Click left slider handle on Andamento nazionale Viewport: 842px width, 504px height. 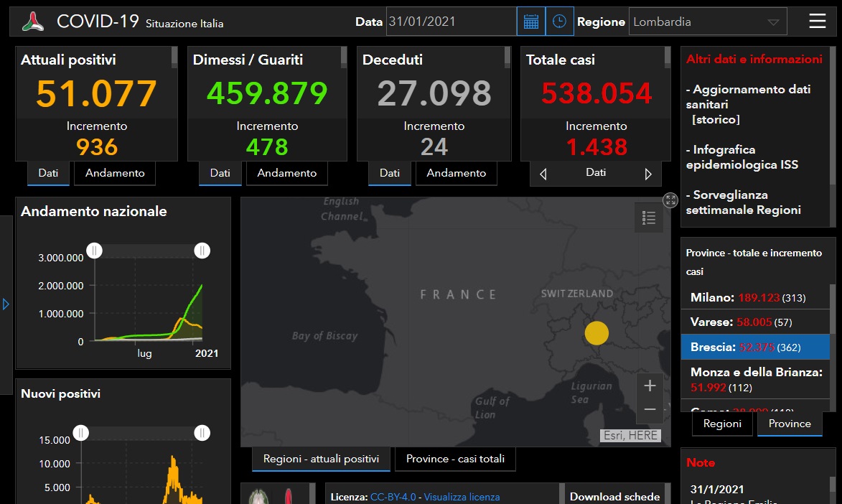[x=95, y=250]
